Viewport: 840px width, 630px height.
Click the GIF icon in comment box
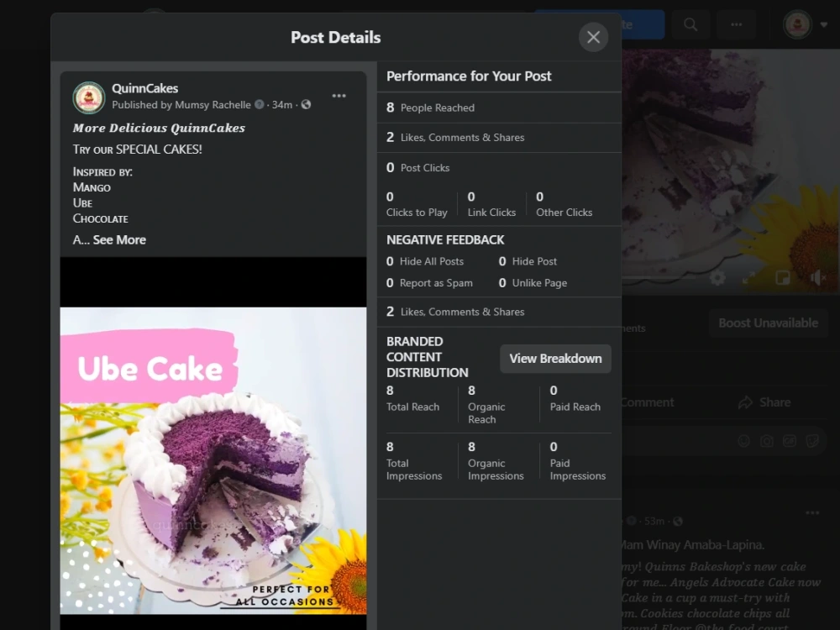pyautogui.click(x=790, y=441)
